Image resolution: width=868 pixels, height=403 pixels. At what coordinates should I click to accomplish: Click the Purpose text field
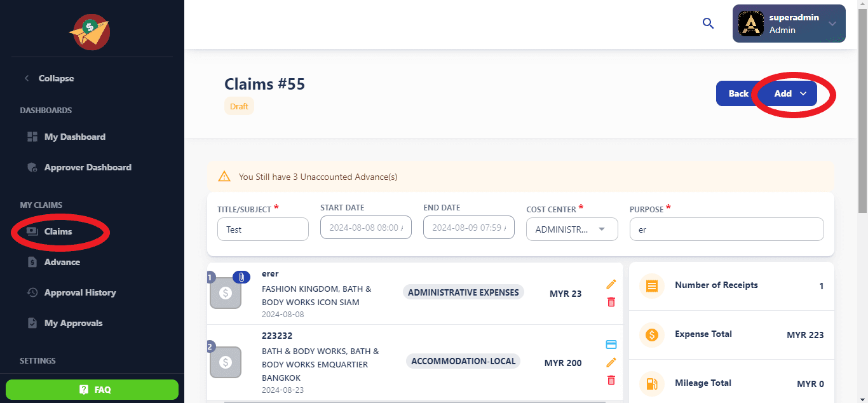pos(726,229)
